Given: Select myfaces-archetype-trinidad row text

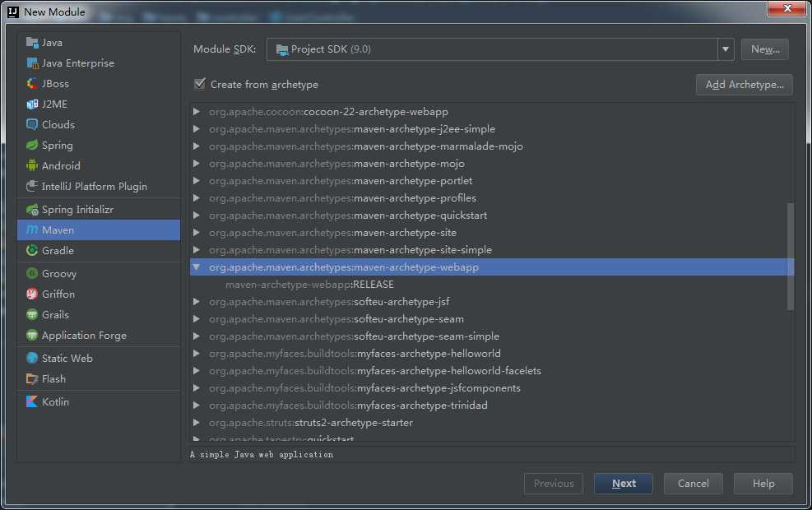Looking at the screenshot, I should pyautogui.click(x=348, y=405).
